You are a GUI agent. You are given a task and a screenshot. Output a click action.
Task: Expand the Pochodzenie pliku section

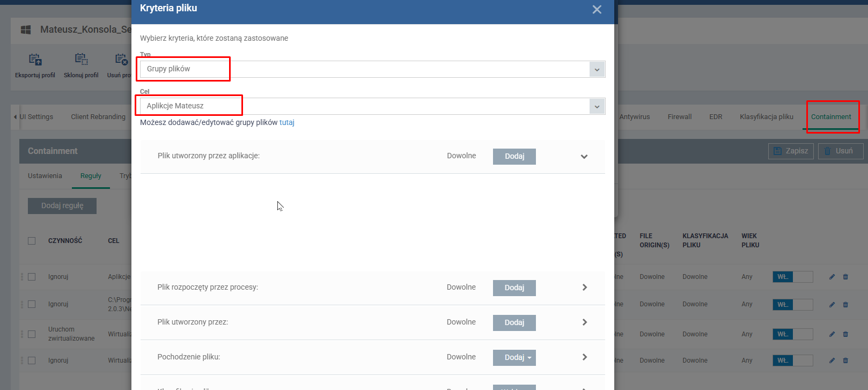pos(585,357)
